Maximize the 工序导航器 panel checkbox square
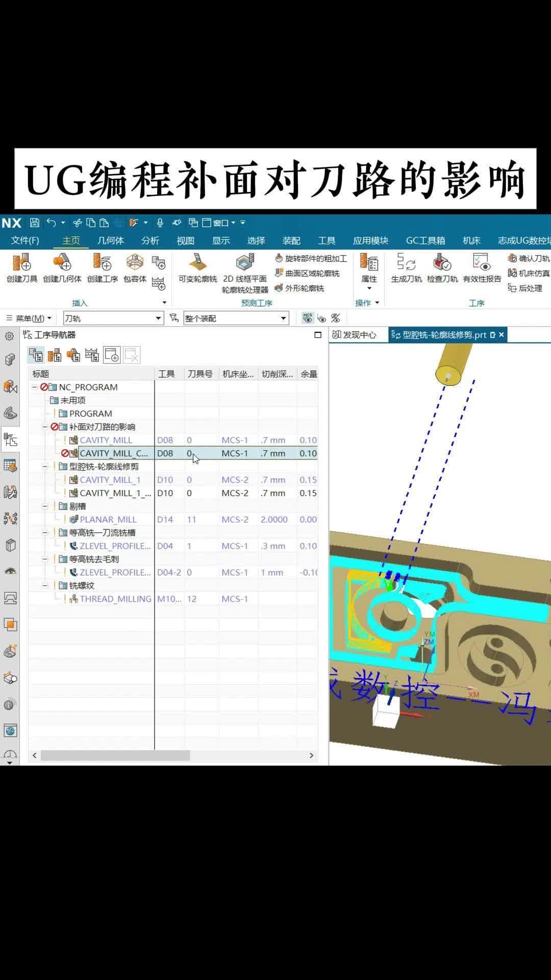This screenshot has height=980, width=551. 318,335
